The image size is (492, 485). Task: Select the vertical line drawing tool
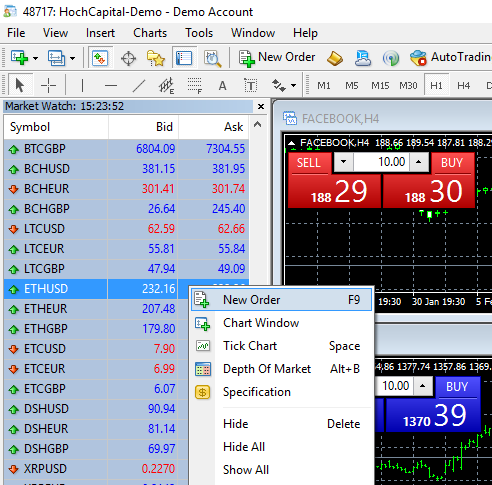point(82,86)
